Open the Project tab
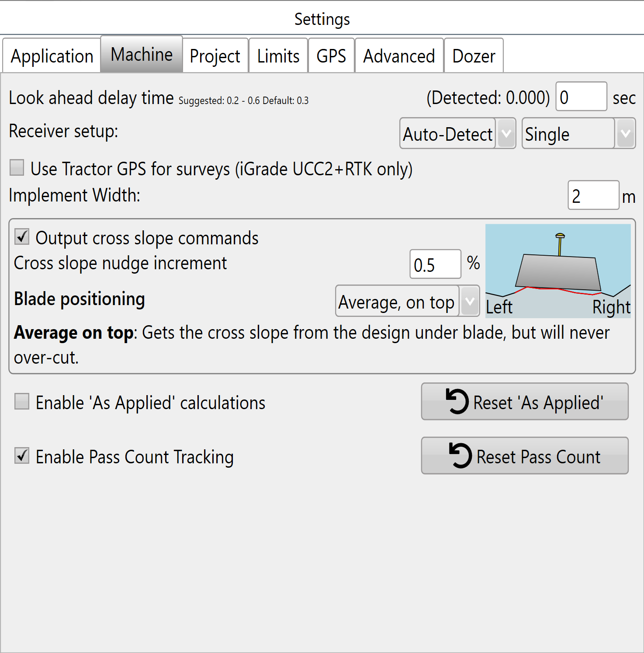The height and width of the screenshot is (653, 644). [215, 56]
